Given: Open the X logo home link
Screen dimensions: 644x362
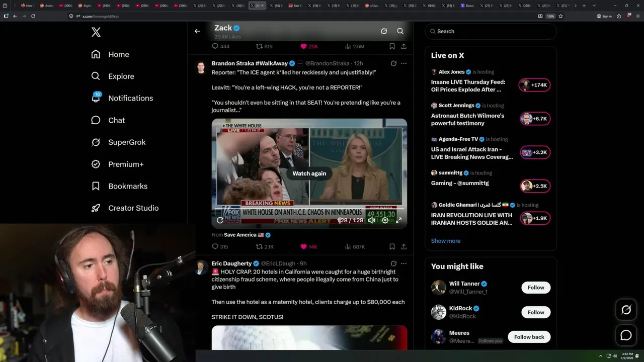Looking at the screenshot, I should pos(96,32).
